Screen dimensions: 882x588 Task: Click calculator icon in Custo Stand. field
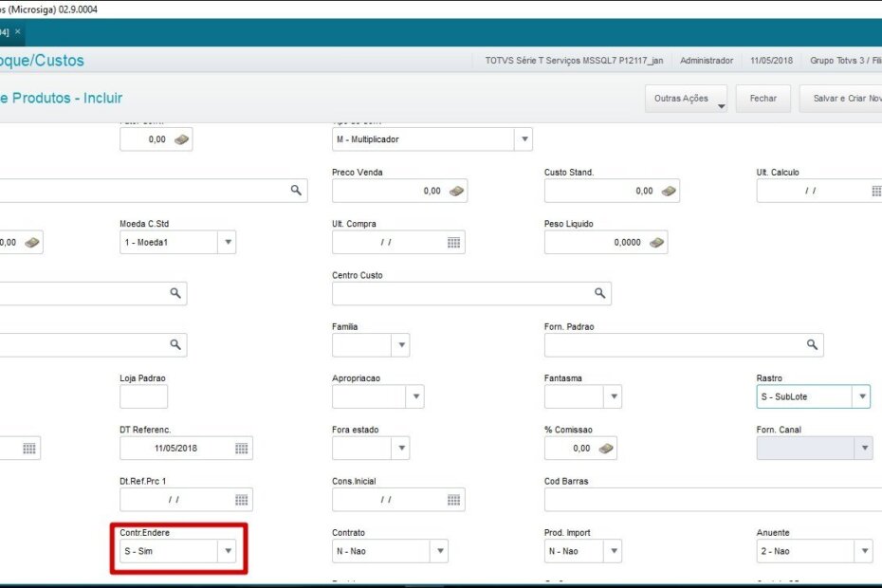[x=669, y=191]
